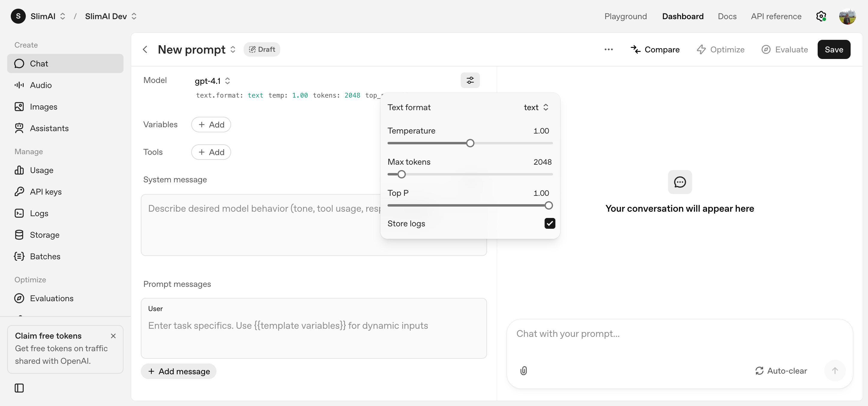
Task: Click the Batches icon in sidebar
Action: (x=19, y=256)
